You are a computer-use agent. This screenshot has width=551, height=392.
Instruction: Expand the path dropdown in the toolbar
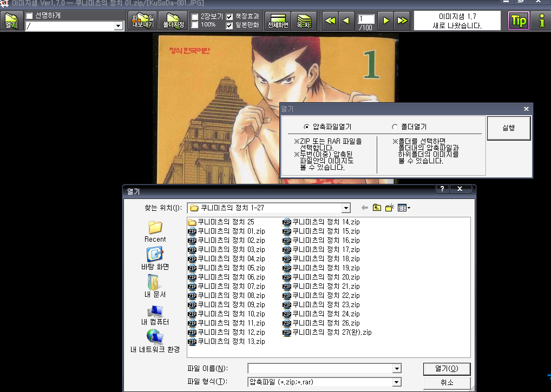[118, 25]
